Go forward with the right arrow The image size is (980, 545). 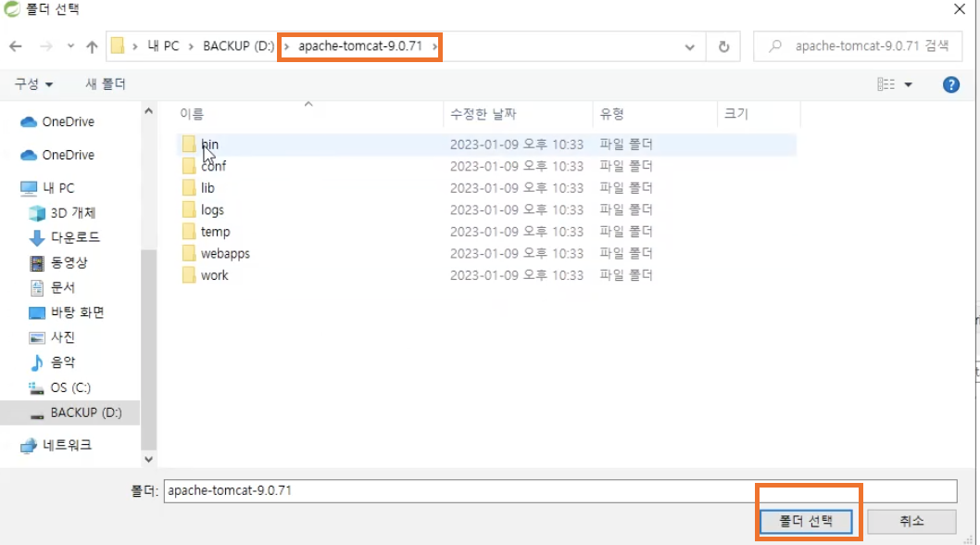tap(45, 46)
